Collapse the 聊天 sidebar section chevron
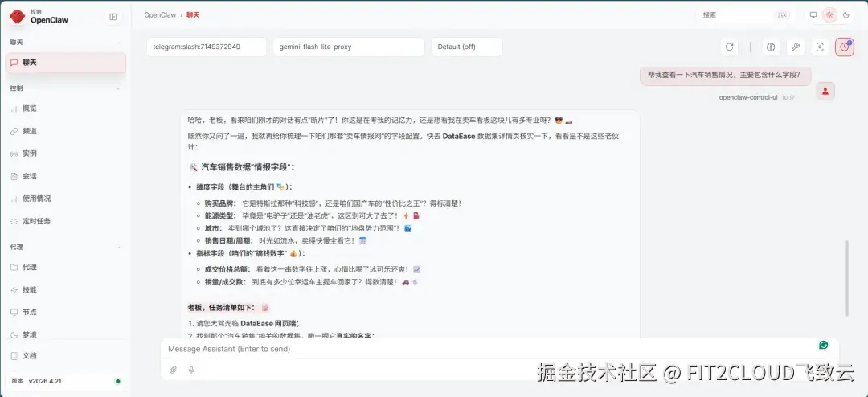This screenshot has width=868, height=397. (x=118, y=42)
